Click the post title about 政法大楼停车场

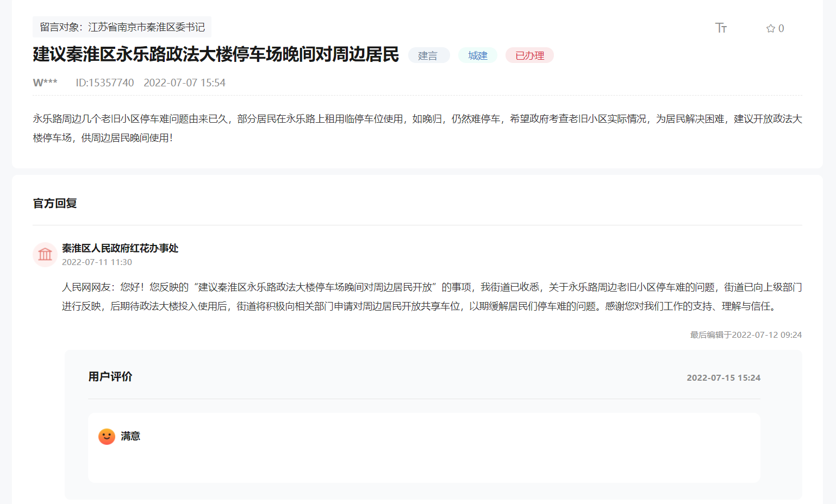coord(216,54)
